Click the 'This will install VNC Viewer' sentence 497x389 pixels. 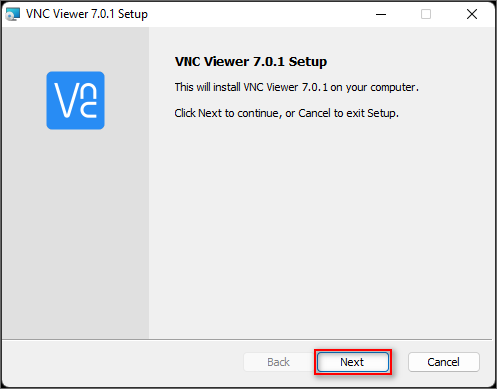pos(296,87)
